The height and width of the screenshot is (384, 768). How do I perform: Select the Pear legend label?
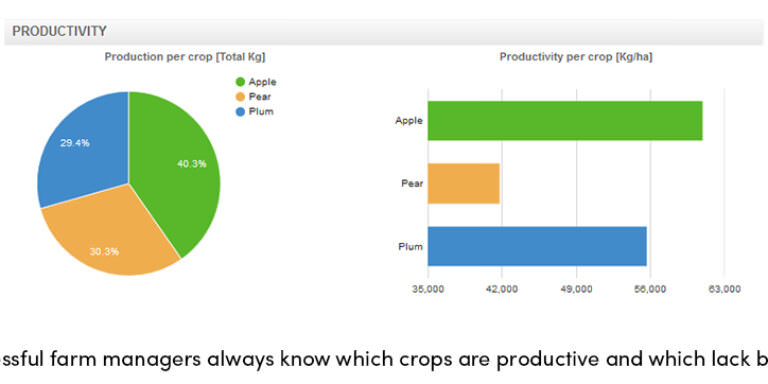[x=260, y=97]
